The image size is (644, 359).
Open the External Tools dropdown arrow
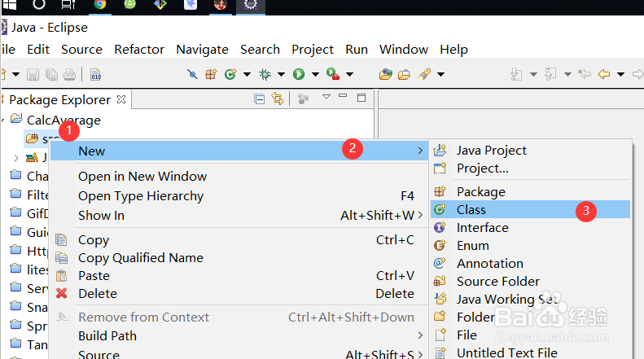349,74
